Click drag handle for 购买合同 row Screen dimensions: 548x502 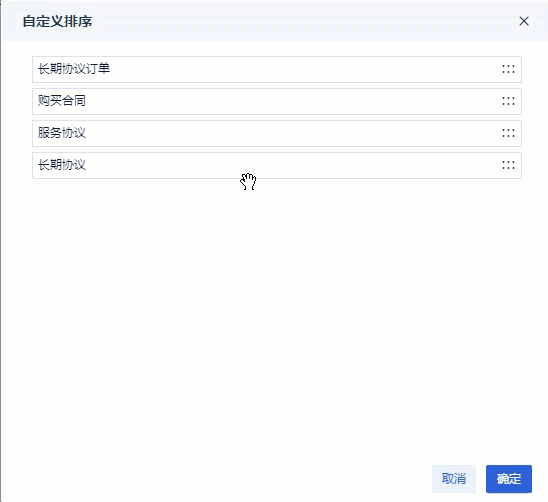click(508, 101)
